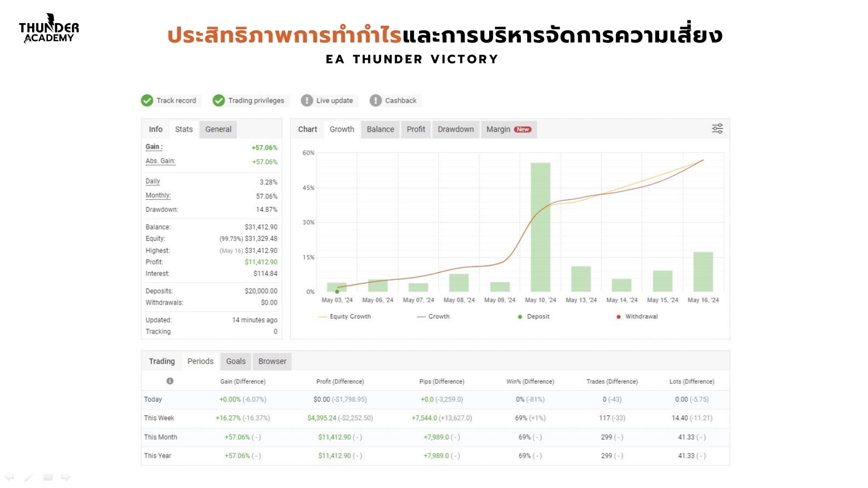Click the Trading privileges label
The image size is (868, 488).
click(x=256, y=100)
